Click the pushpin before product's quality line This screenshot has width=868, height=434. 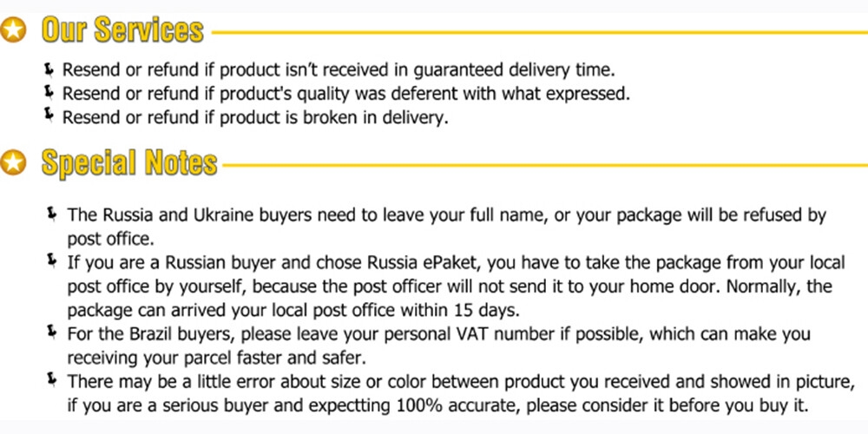[49, 91]
